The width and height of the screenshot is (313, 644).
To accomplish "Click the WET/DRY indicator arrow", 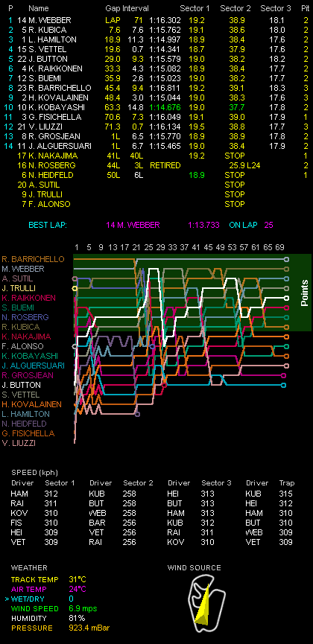I will (6, 599).
